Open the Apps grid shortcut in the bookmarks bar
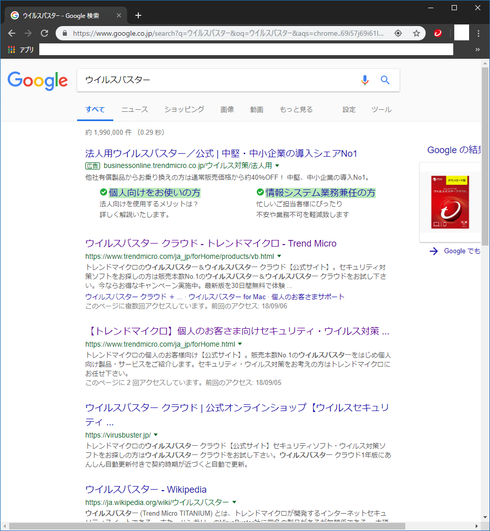The height and width of the screenshot is (531, 490). point(21,50)
